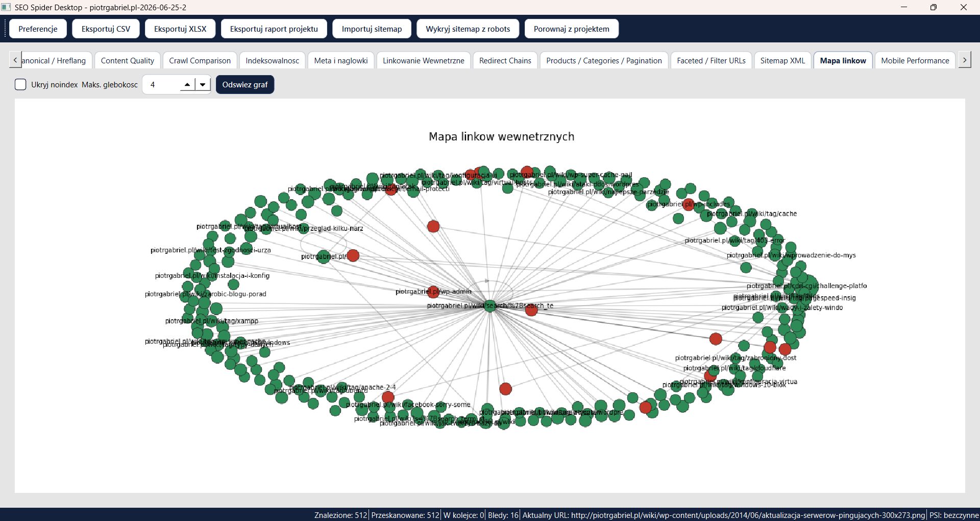Click 'W kolejce: 0' status entry
The width and height of the screenshot is (980, 521).
pos(463,515)
